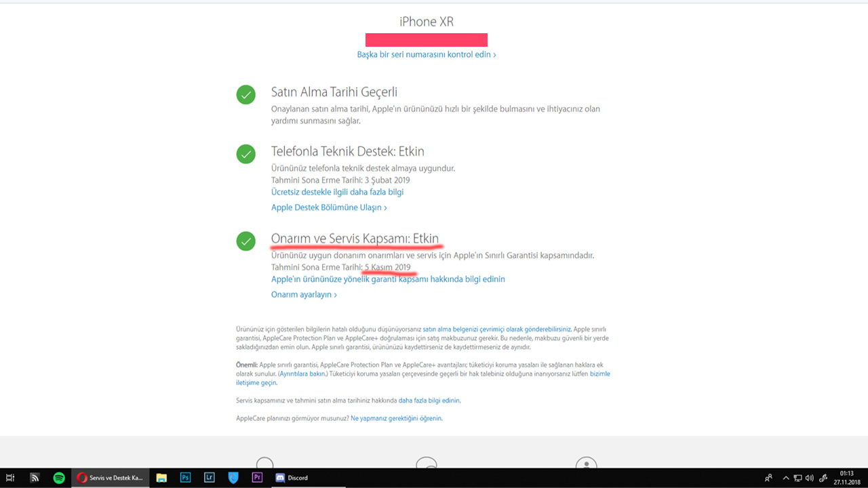The image size is (868, 488).
Task: Open File Explorer from the taskbar
Action: click(x=161, y=478)
